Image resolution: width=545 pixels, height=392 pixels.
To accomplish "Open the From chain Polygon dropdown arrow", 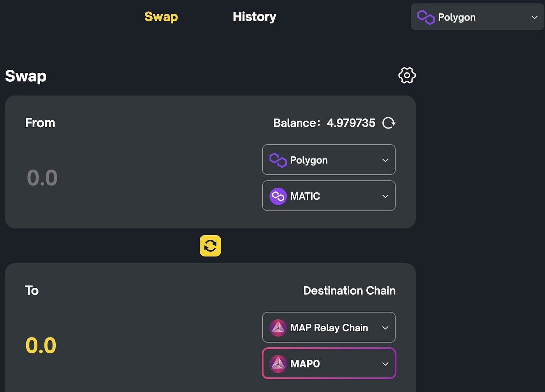I will click(385, 160).
